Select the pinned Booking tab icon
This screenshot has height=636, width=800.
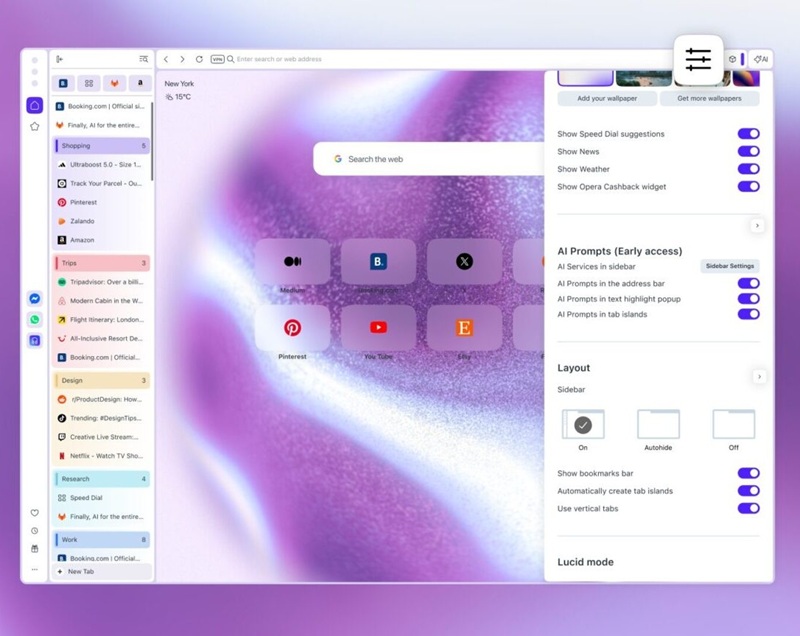point(63,83)
